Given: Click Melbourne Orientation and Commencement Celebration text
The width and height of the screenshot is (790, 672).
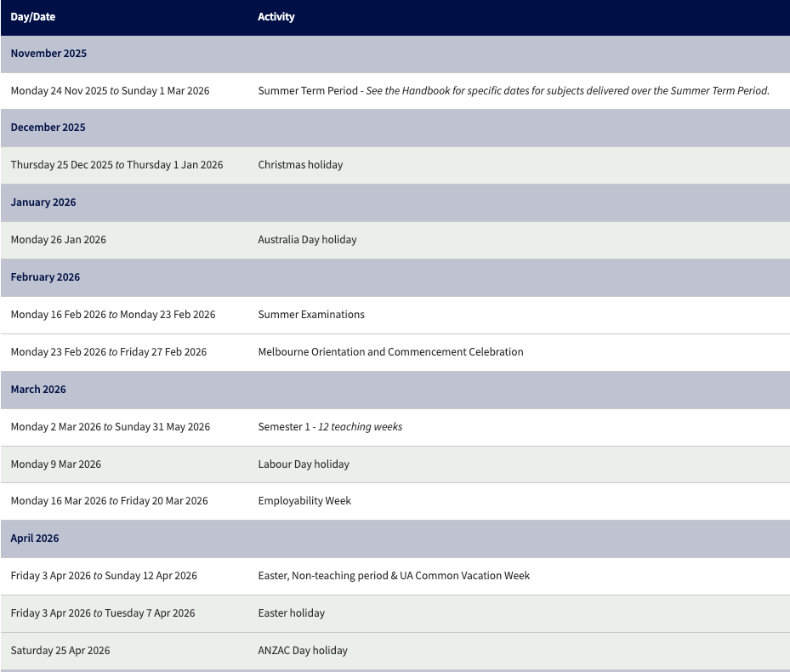Looking at the screenshot, I should point(390,352).
